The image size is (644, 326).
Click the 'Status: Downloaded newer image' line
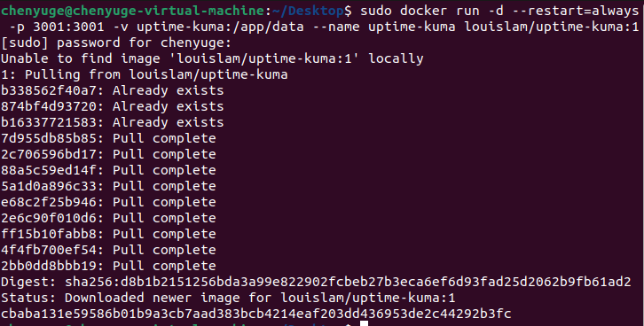pyautogui.click(x=228, y=298)
